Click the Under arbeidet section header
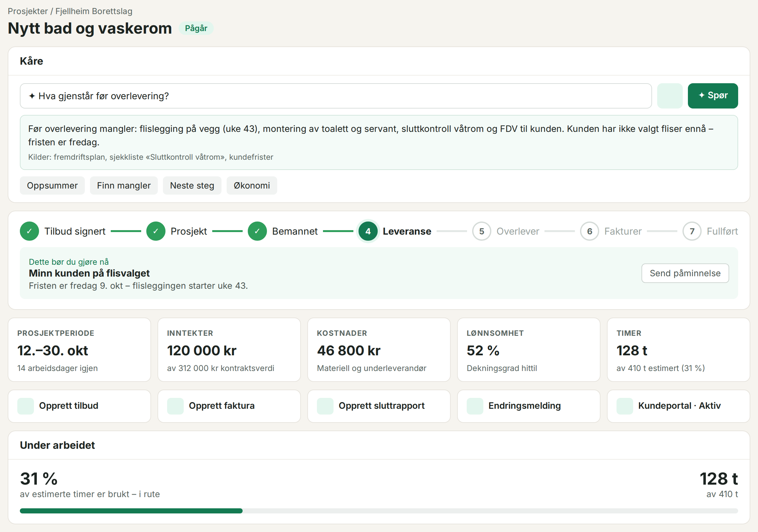The image size is (758, 532). 57,445
